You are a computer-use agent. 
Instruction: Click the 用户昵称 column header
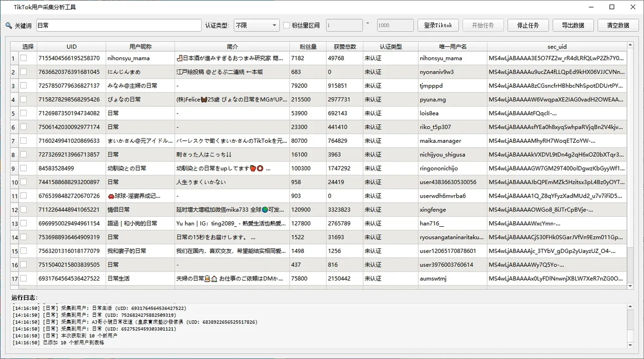click(x=140, y=46)
